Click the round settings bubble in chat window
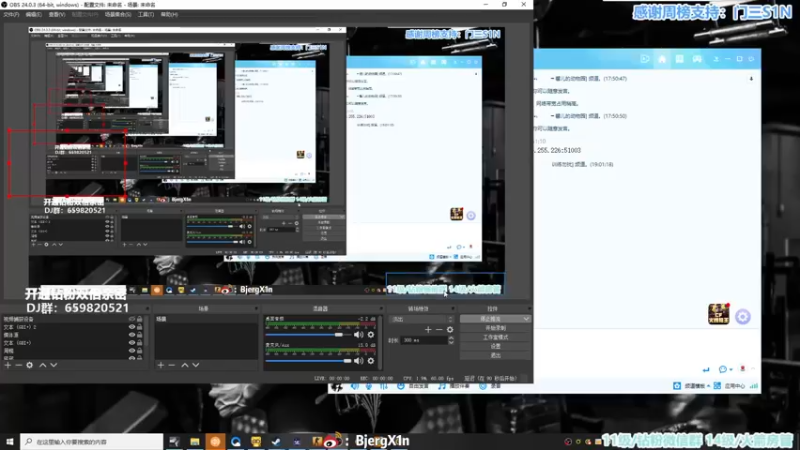800x450 pixels. click(743, 317)
